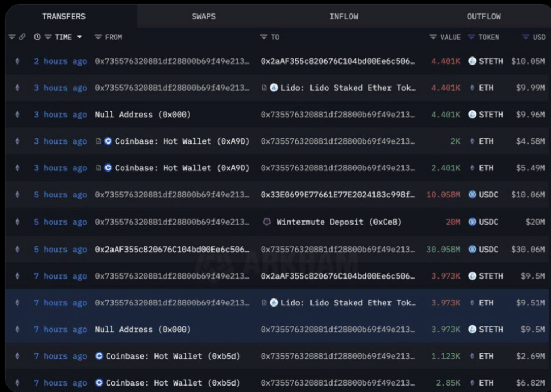
Task: Click the 10.058M value cell
Action: [x=443, y=195]
